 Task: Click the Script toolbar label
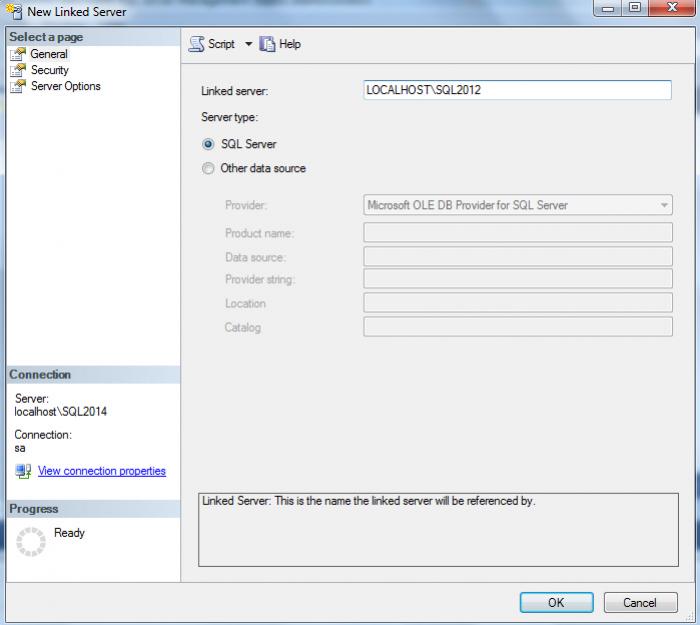point(221,44)
